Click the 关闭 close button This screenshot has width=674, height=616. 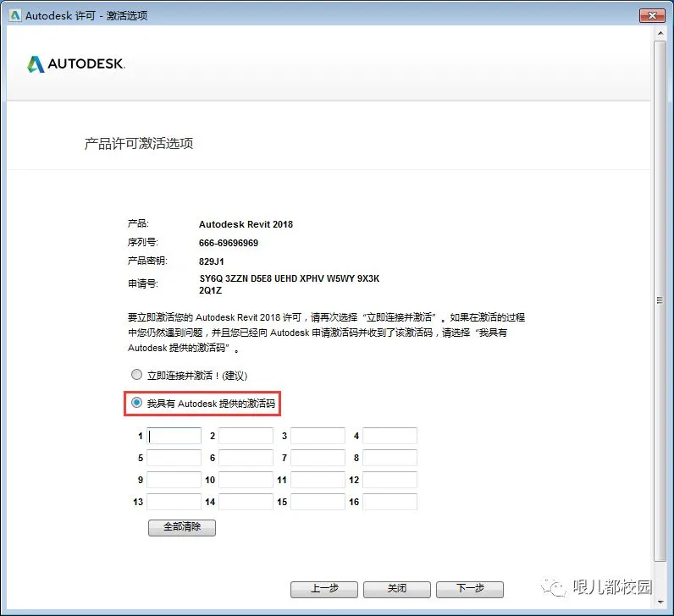pos(397,589)
